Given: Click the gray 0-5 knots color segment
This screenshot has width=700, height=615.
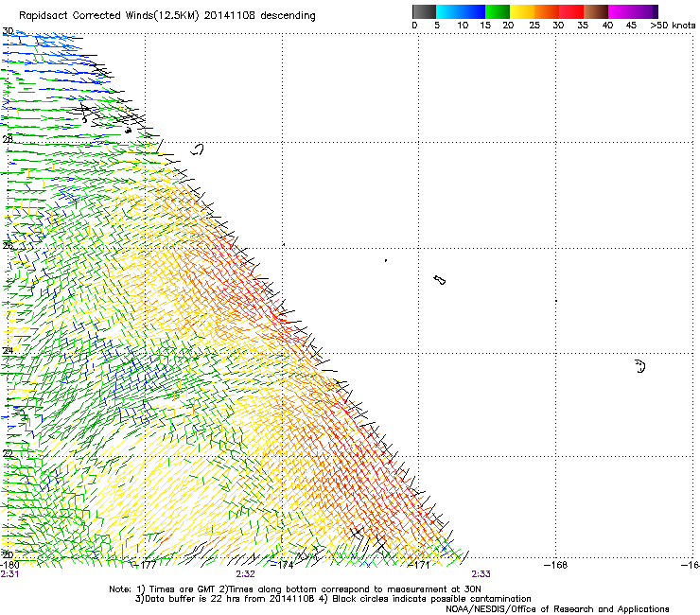Looking at the screenshot, I should pyautogui.click(x=425, y=11).
